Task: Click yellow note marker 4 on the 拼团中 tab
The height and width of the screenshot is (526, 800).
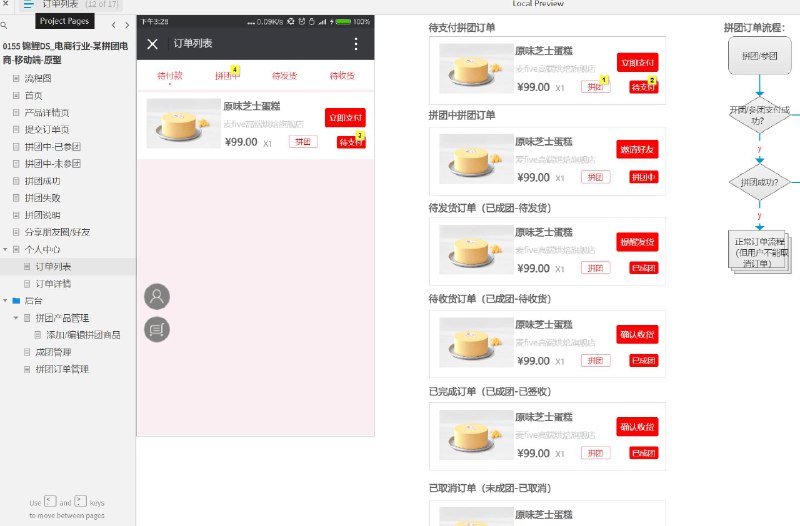Action: (x=235, y=69)
